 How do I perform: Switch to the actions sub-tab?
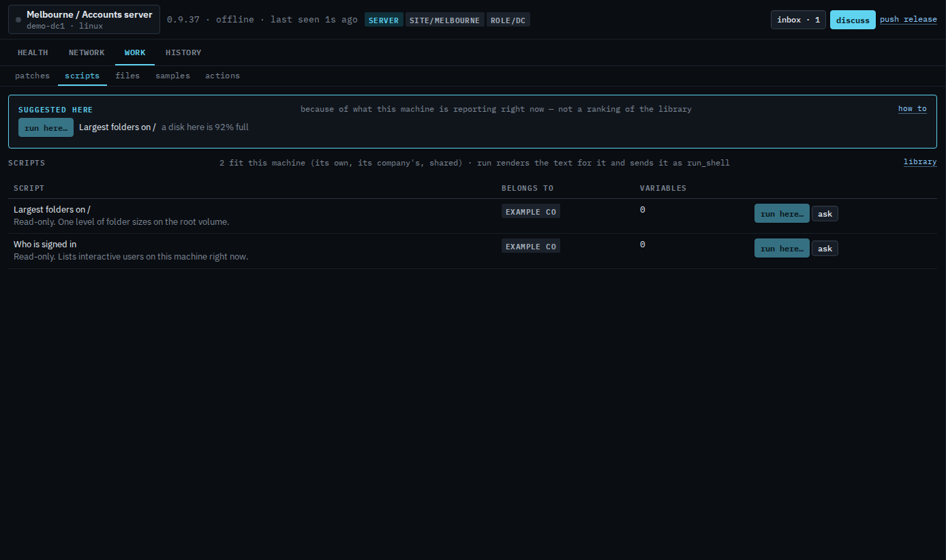[x=222, y=76]
